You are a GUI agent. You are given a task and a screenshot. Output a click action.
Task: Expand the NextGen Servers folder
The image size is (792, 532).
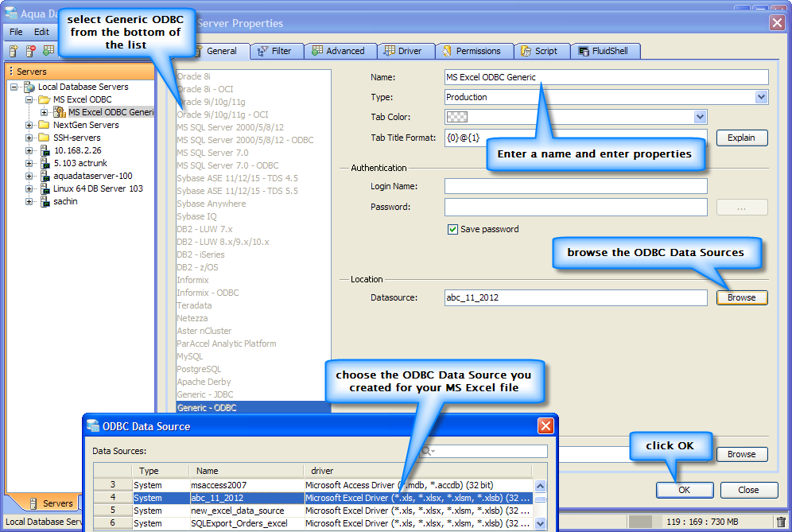point(29,125)
